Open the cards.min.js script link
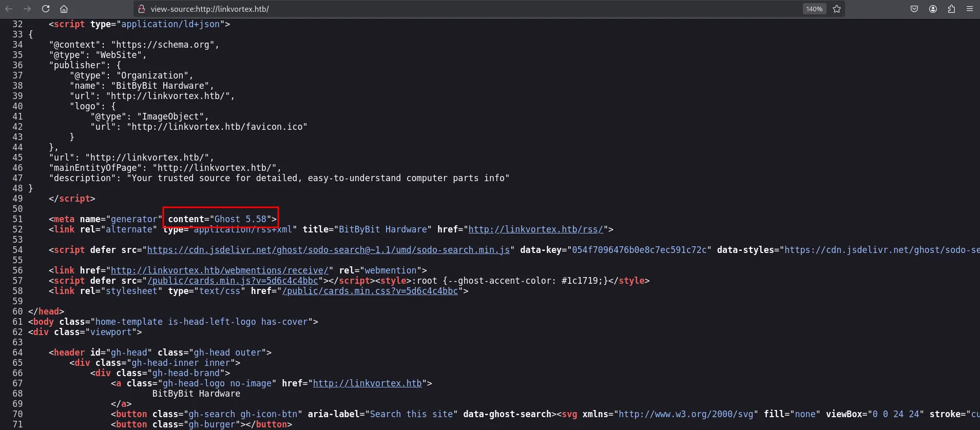The height and width of the screenshot is (430, 980). (x=233, y=281)
